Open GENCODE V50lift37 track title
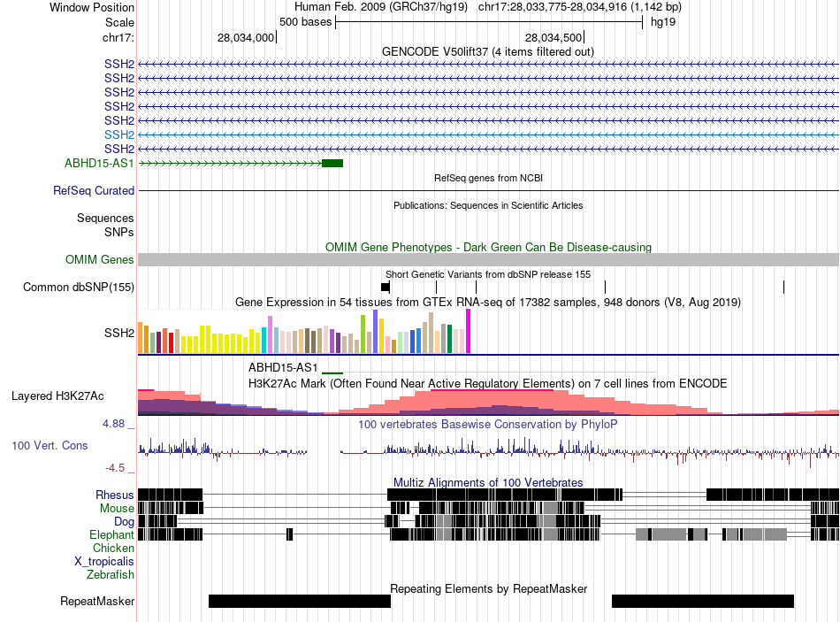The height and width of the screenshot is (622, 840). pyautogui.click(x=487, y=51)
